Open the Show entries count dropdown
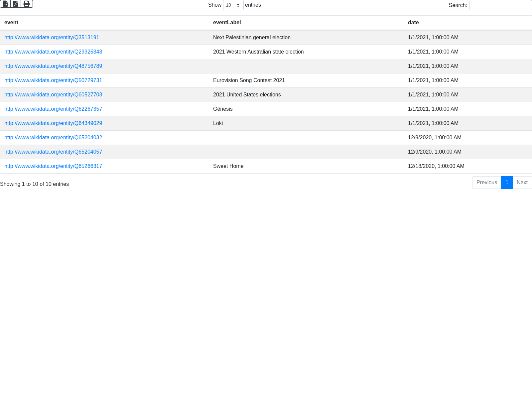 pos(233,5)
